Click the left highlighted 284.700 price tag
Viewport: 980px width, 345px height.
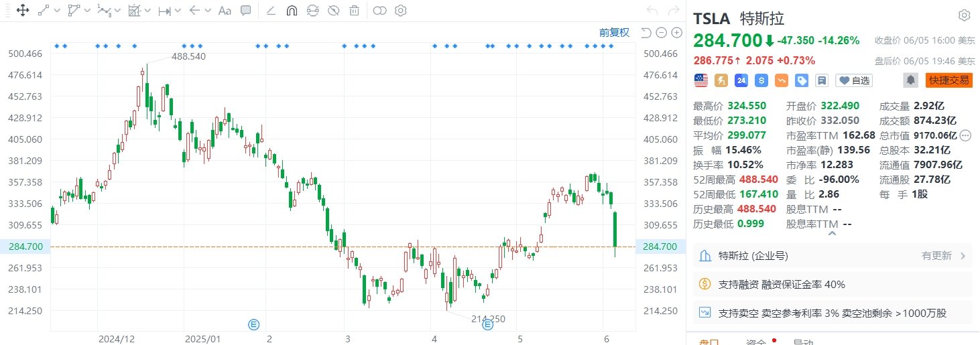pyautogui.click(x=26, y=247)
